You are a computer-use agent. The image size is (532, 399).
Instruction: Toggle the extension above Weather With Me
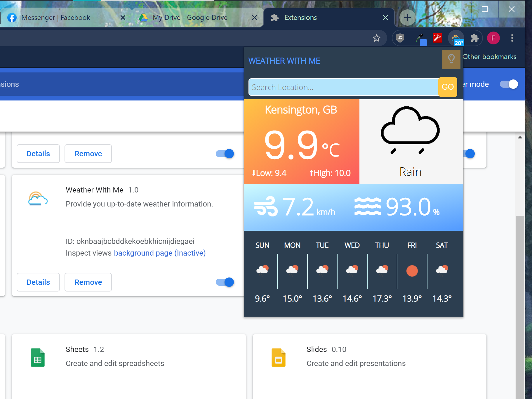225,154
